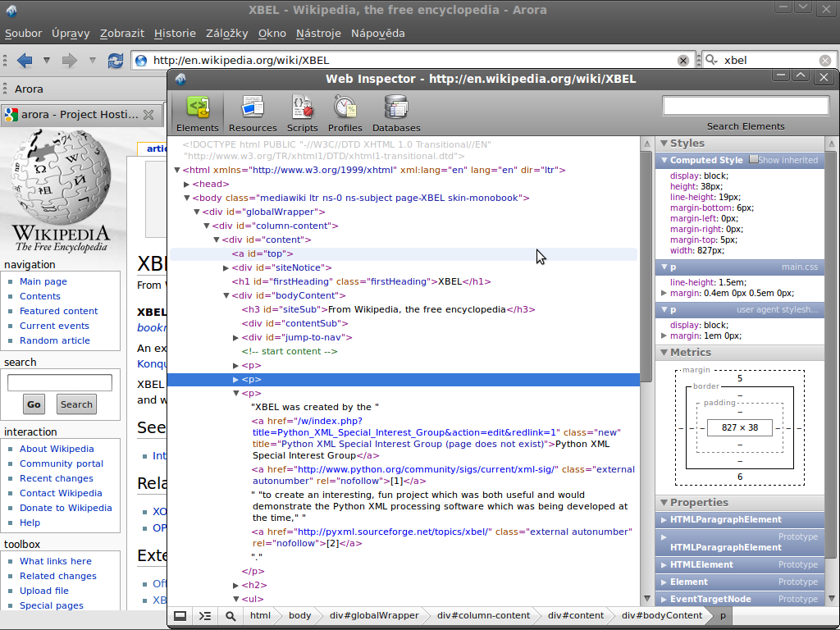The width and height of the screenshot is (840, 630).
Task: Open the Recent changes link
Action: 57,478
